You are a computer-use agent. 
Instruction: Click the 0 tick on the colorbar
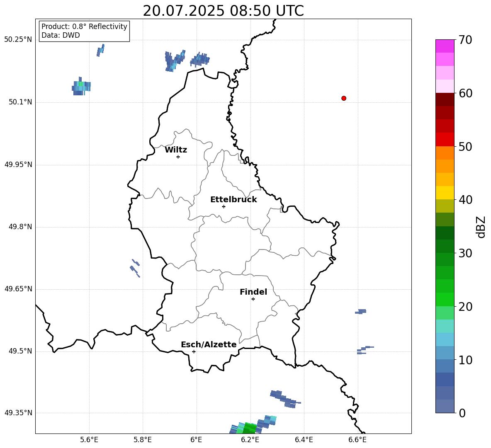462,413
